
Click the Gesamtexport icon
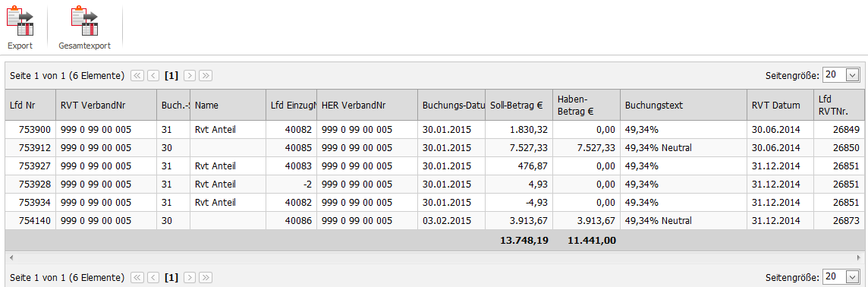point(84,21)
